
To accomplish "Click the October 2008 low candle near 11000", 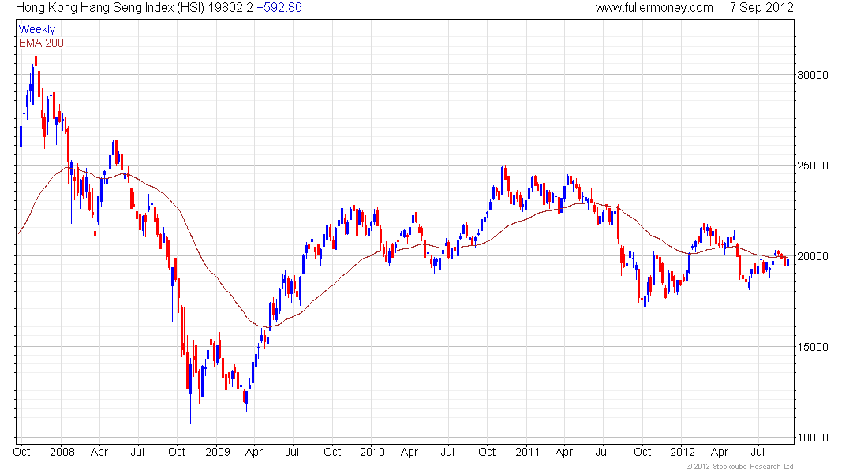I will coord(190,391).
